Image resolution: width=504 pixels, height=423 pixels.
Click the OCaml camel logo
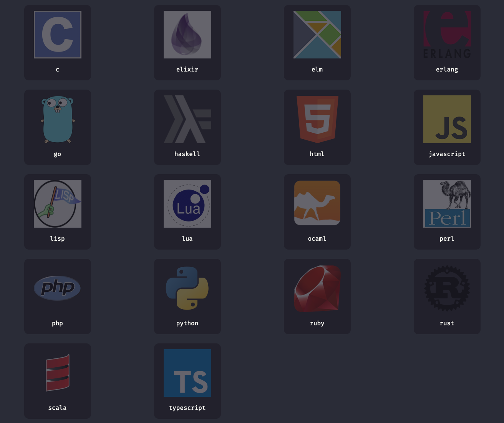point(317,203)
